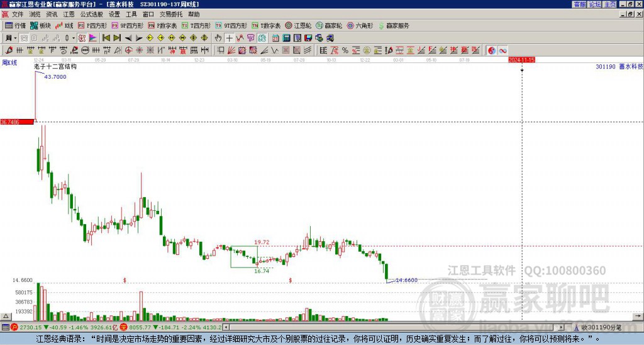
Task: Click the 论坛 forum button
Action: pyautogui.click(x=595, y=4)
